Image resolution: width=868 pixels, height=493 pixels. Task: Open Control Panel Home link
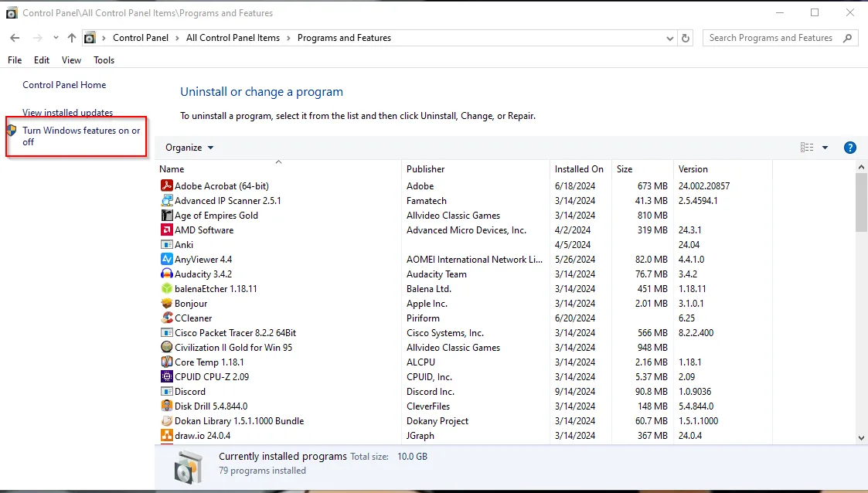coord(64,85)
